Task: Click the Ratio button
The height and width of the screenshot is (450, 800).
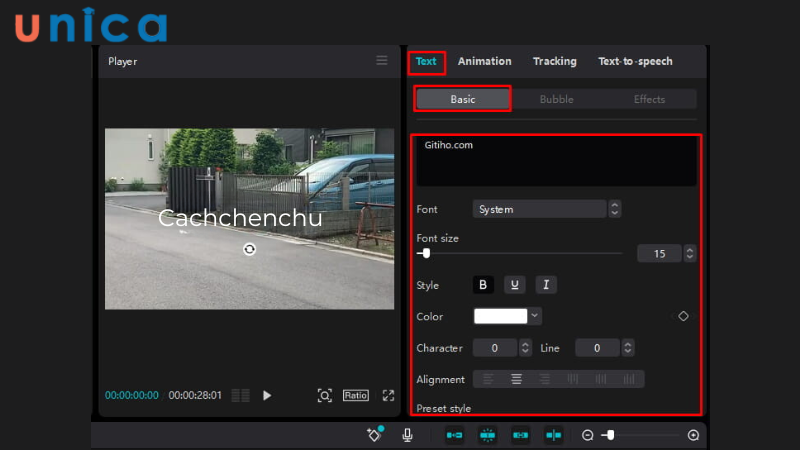Action: [356, 395]
